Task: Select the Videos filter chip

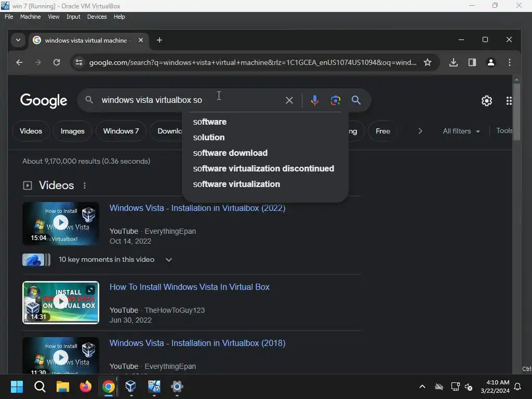Action: pos(31,131)
